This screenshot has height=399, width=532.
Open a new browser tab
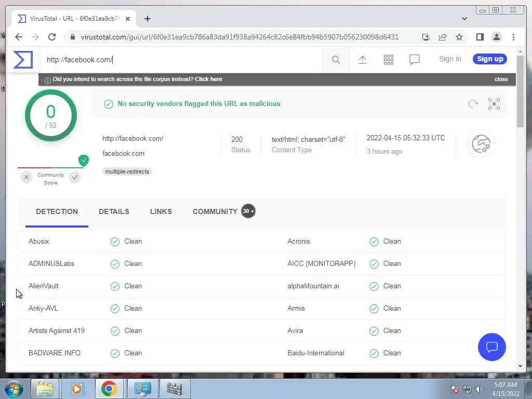coord(147,19)
